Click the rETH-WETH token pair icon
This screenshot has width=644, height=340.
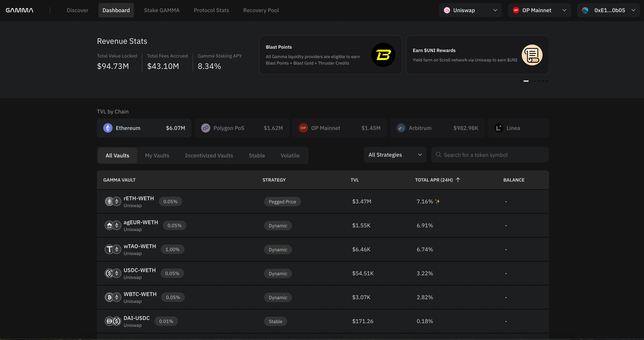click(x=113, y=201)
